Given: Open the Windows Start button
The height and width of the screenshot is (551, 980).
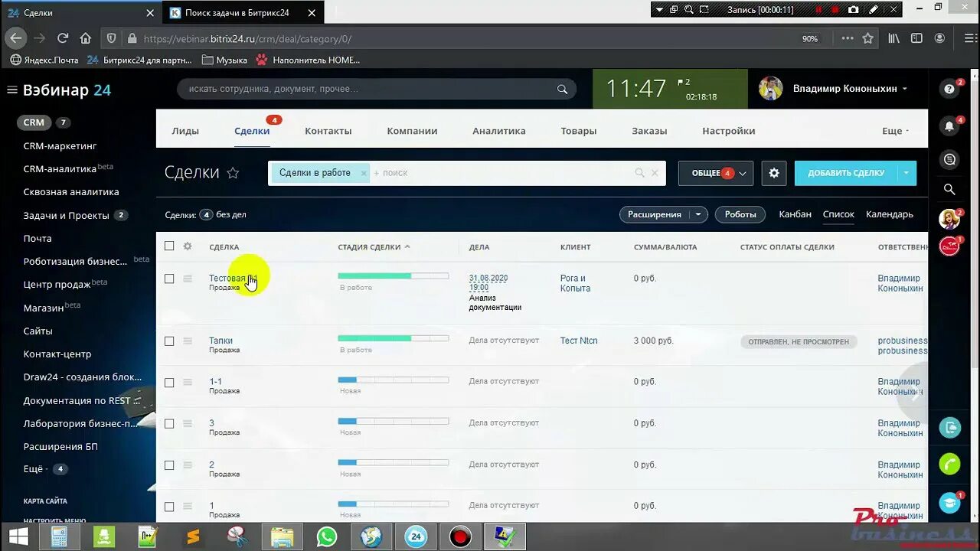Looking at the screenshot, I should tap(18, 536).
